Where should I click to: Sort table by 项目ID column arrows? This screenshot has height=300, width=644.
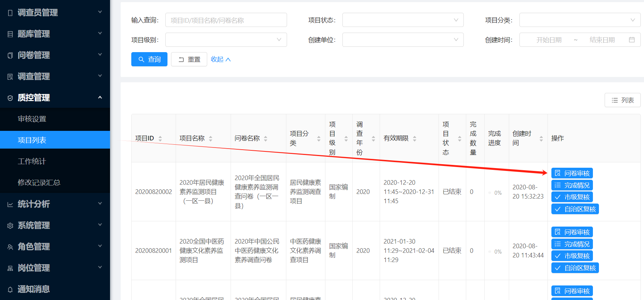(160, 138)
